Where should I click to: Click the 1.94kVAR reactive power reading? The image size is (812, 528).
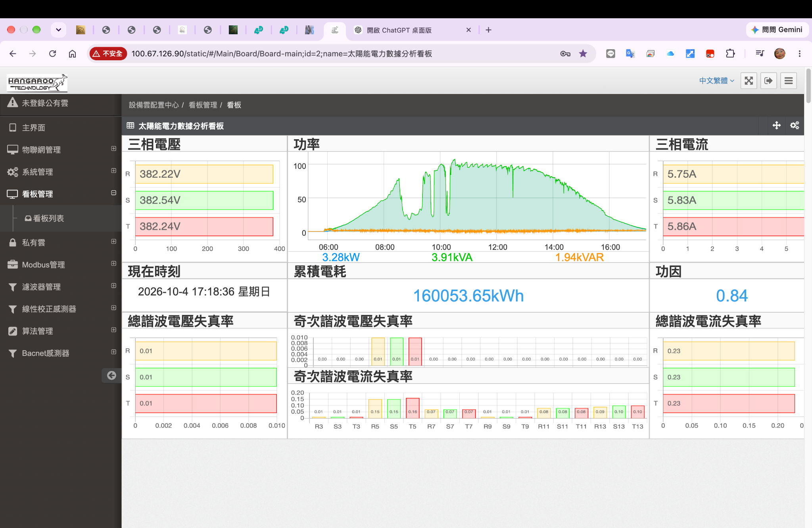coord(579,257)
